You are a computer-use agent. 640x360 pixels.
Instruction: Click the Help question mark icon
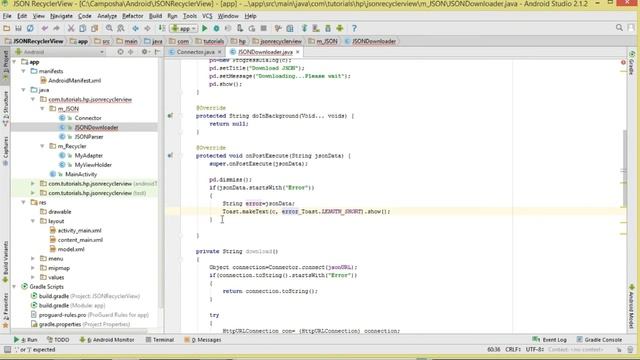pyautogui.click(x=354, y=28)
